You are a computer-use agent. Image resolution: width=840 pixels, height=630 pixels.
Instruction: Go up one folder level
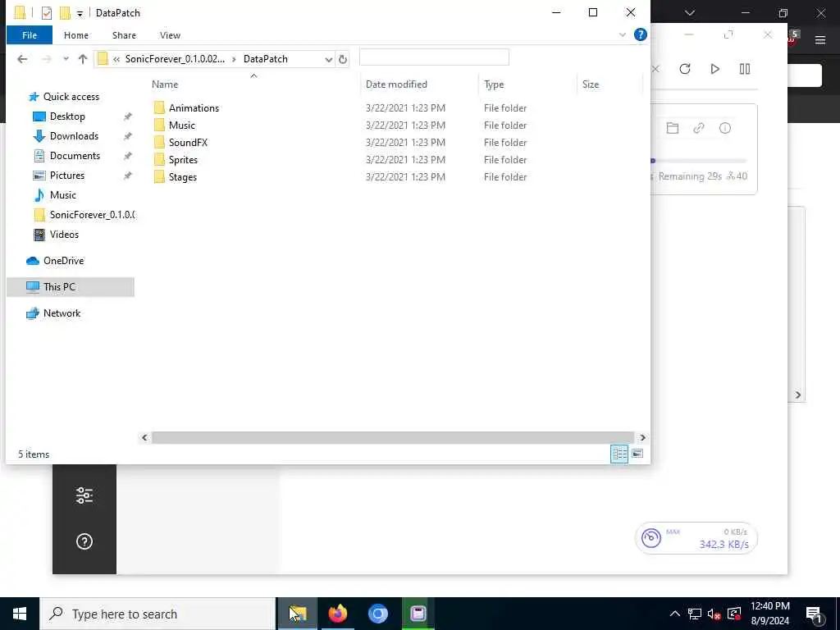pyautogui.click(x=83, y=59)
